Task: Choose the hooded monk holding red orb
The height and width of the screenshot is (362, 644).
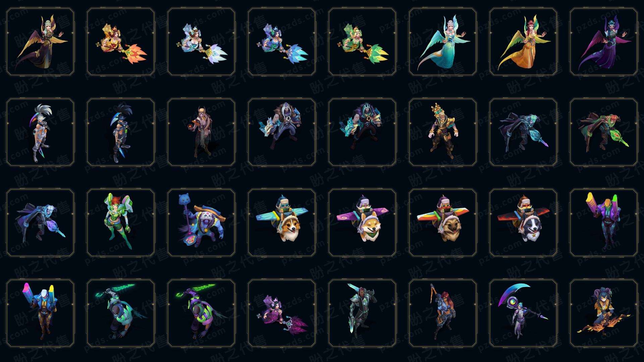Action: pyautogui.click(x=201, y=132)
